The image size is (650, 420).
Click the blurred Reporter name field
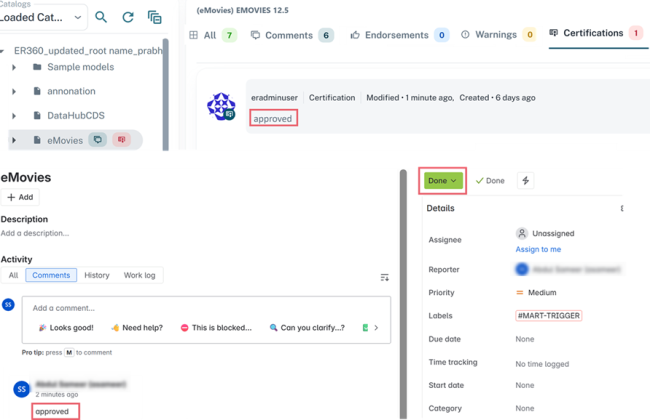[568, 269]
